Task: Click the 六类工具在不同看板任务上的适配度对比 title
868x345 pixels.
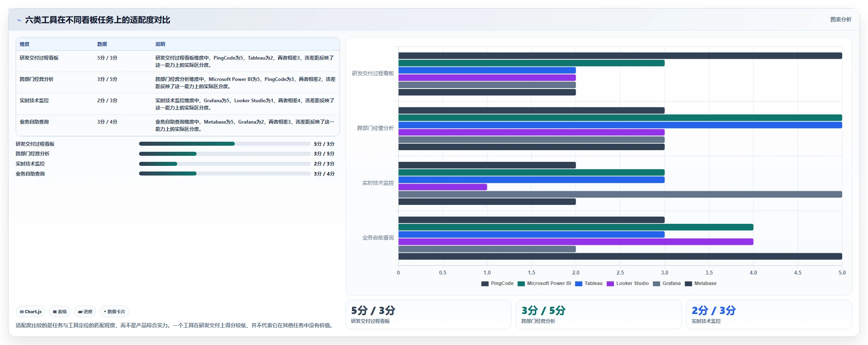Action: 97,20
